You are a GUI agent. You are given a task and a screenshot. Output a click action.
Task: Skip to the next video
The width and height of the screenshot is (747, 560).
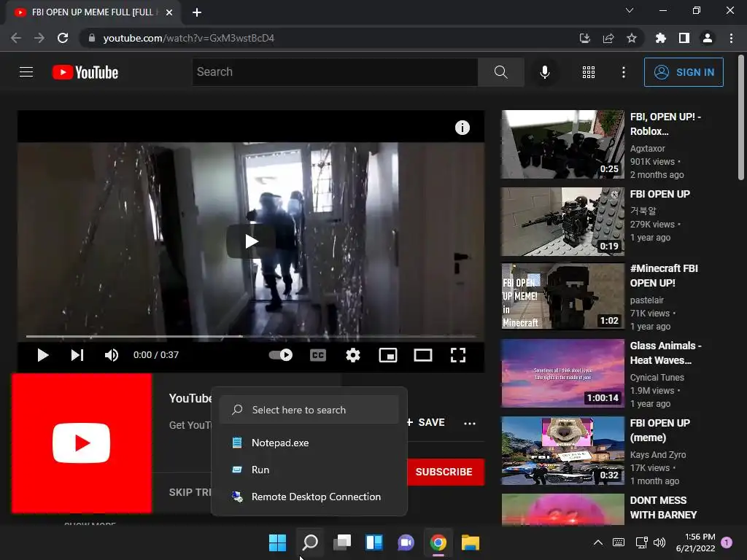(77, 355)
